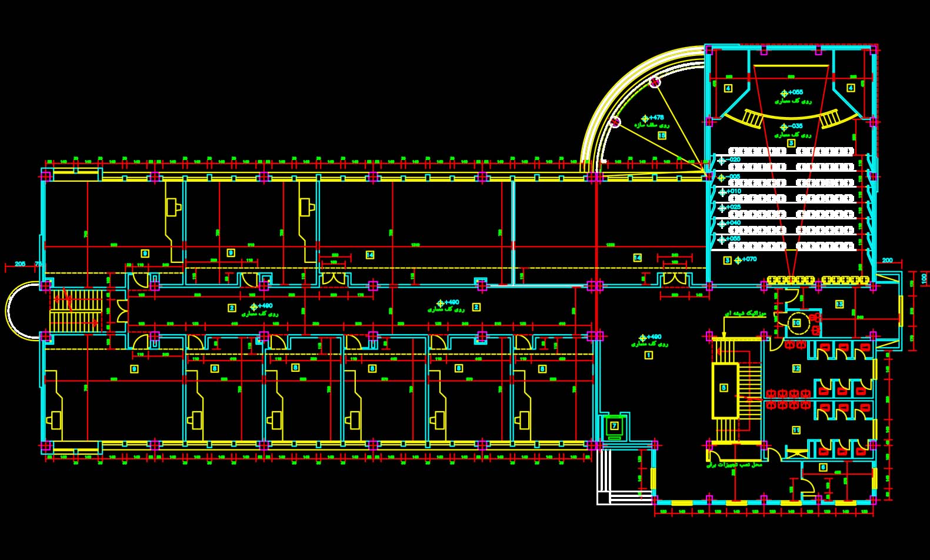The height and width of the screenshot is (560, 930).
Task: Select the semicircular balcony on west side
Action: coord(21,310)
